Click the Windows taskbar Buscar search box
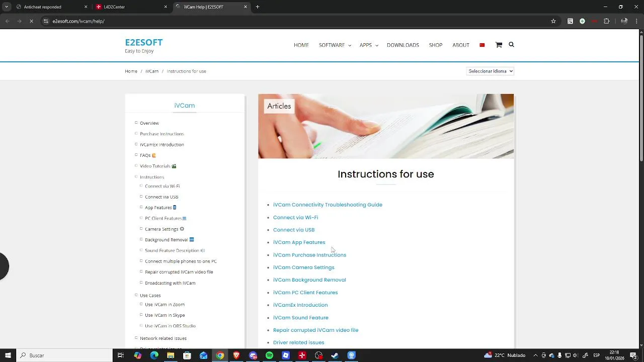The image size is (644, 362). (x=63, y=355)
